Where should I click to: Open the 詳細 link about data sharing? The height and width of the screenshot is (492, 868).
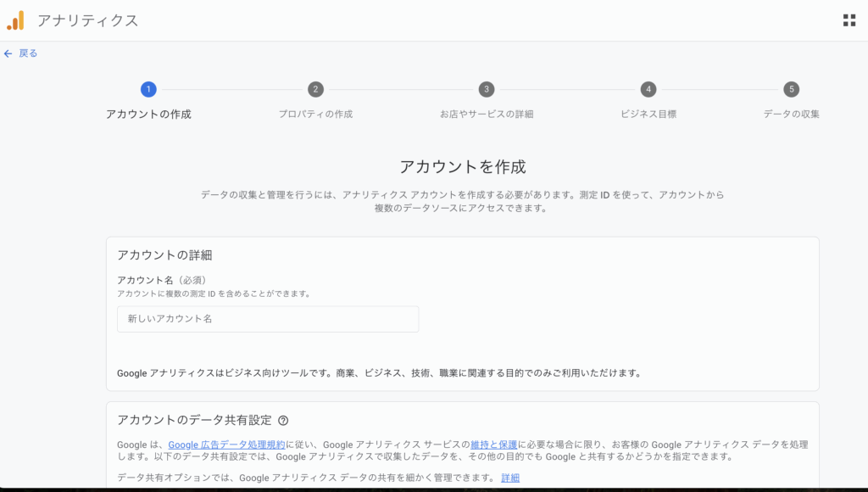(510, 478)
